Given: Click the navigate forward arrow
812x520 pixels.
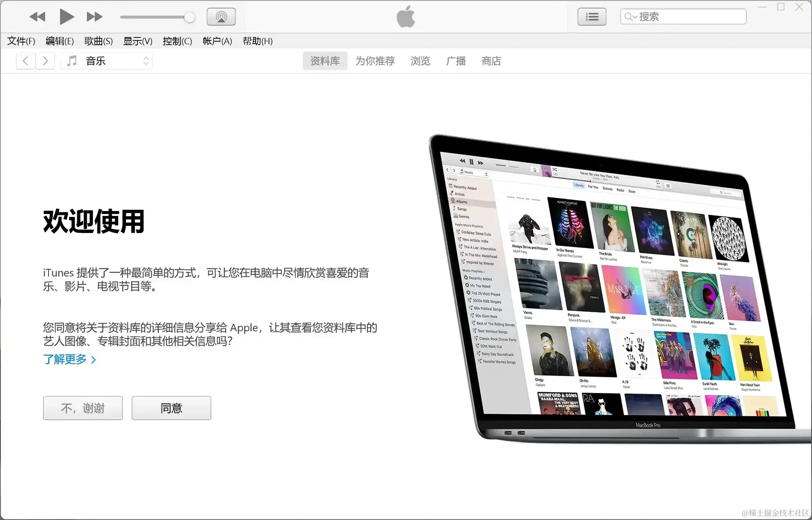Looking at the screenshot, I should pyautogui.click(x=45, y=61).
